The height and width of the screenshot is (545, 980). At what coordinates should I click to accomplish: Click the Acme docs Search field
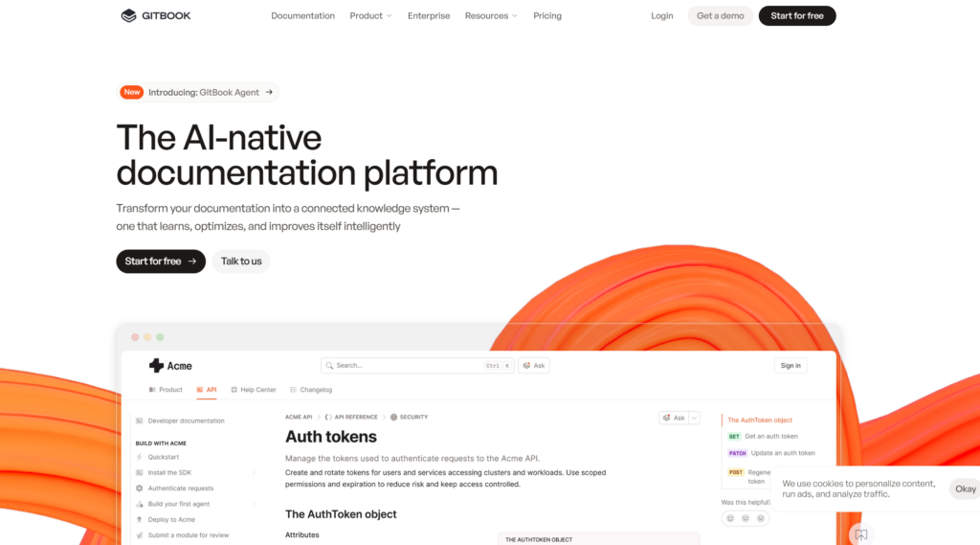point(417,366)
